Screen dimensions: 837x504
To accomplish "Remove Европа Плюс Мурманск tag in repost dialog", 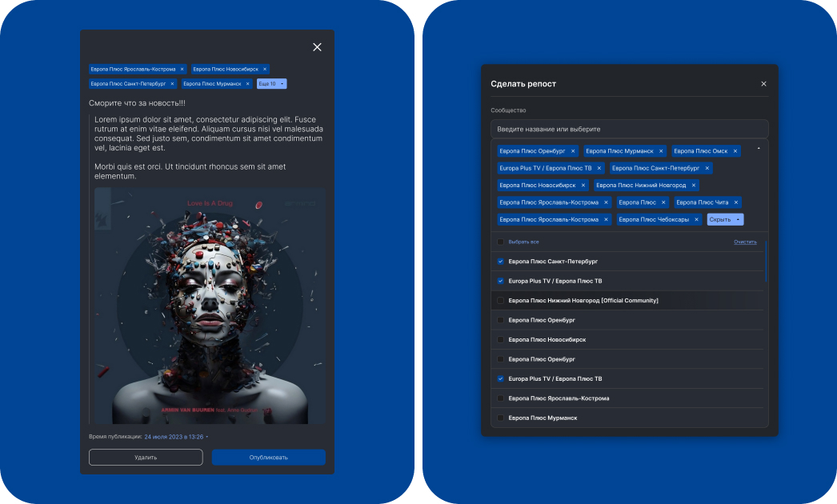I will click(661, 151).
